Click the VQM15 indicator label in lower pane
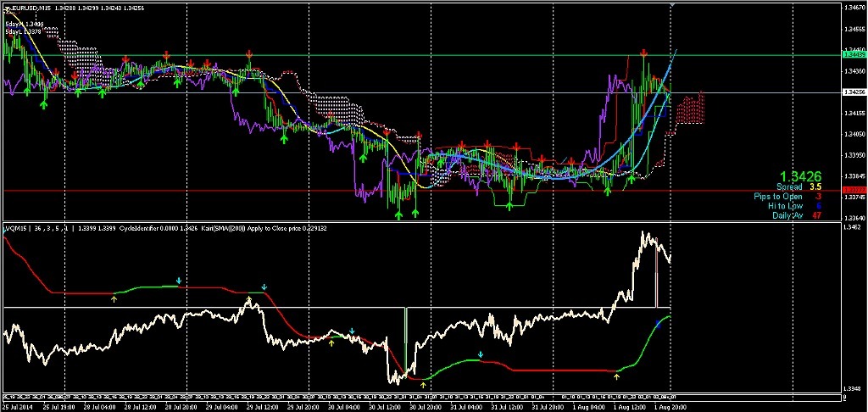The height and width of the screenshot is (412, 868). click(x=15, y=227)
